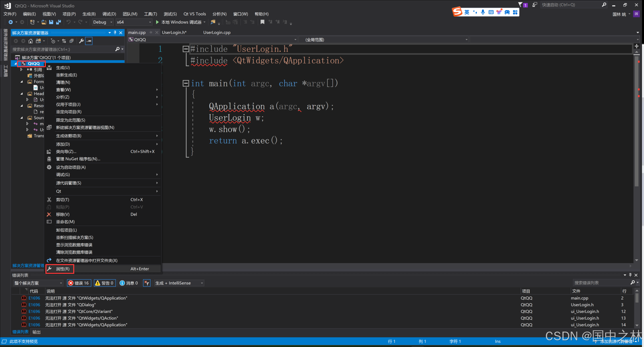Select 设为启动项目(A) menu item
The height and width of the screenshot is (347, 644).
click(103, 167)
